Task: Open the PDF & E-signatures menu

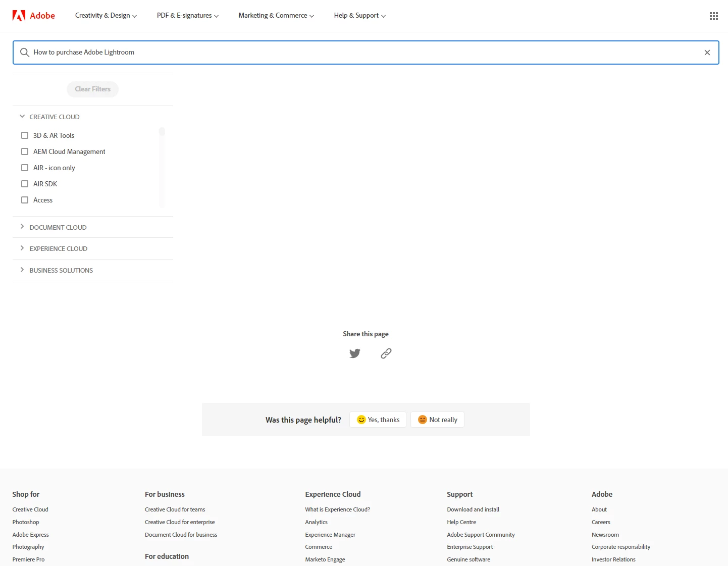Action: point(188,16)
